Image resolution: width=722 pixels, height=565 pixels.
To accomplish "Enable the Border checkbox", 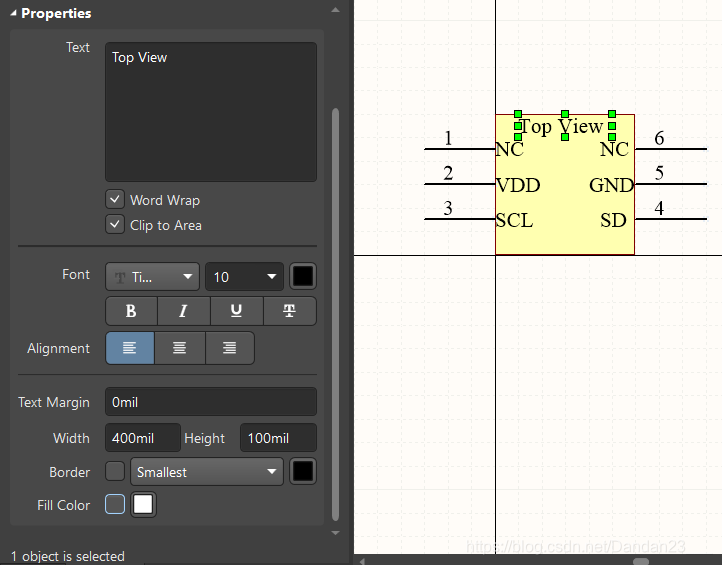I will 115,472.
